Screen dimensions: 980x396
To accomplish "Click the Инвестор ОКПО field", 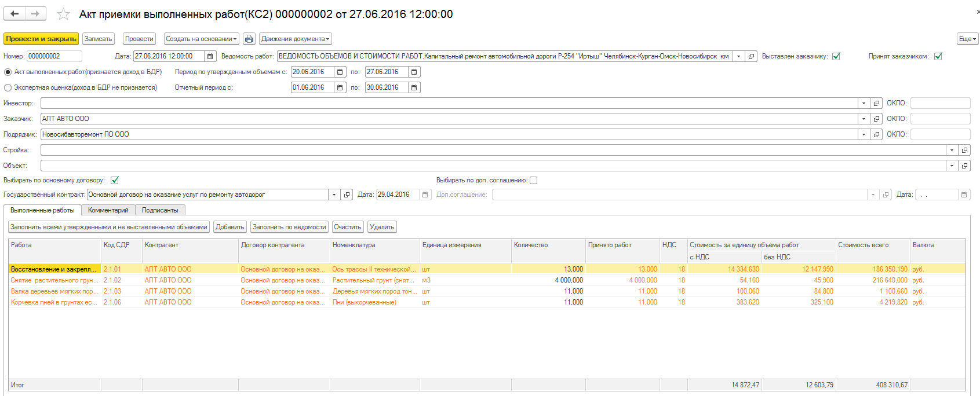I will click(940, 103).
